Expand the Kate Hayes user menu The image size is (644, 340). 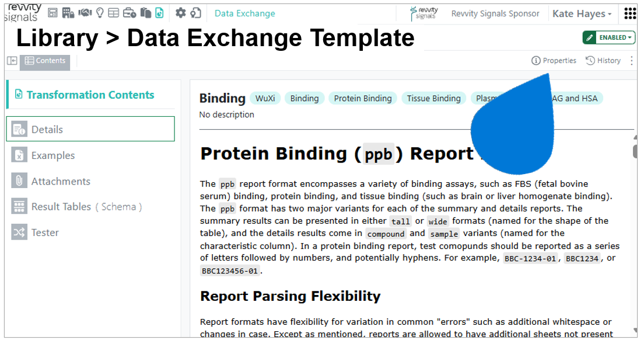click(582, 13)
